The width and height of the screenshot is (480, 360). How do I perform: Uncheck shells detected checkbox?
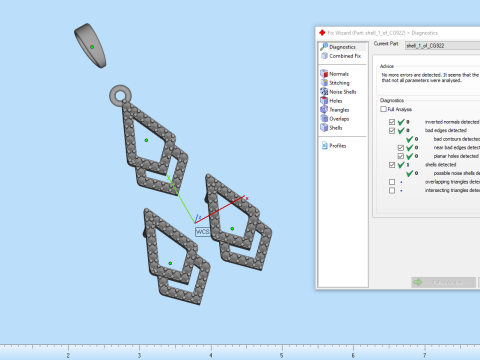click(x=392, y=165)
